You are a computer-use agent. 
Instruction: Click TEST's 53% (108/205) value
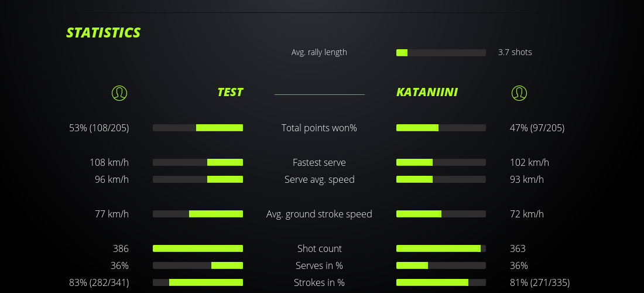tap(99, 128)
